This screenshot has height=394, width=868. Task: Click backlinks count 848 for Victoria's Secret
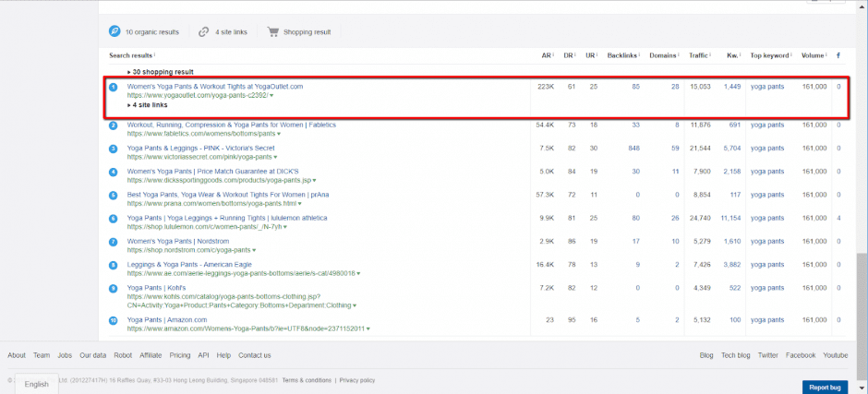pyautogui.click(x=634, y=149)
